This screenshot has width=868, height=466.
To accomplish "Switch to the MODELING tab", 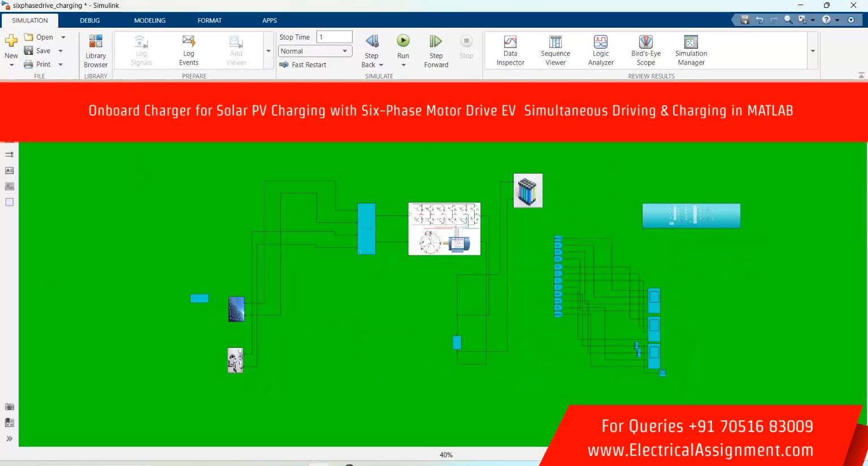I will click(x=150, y=20).
